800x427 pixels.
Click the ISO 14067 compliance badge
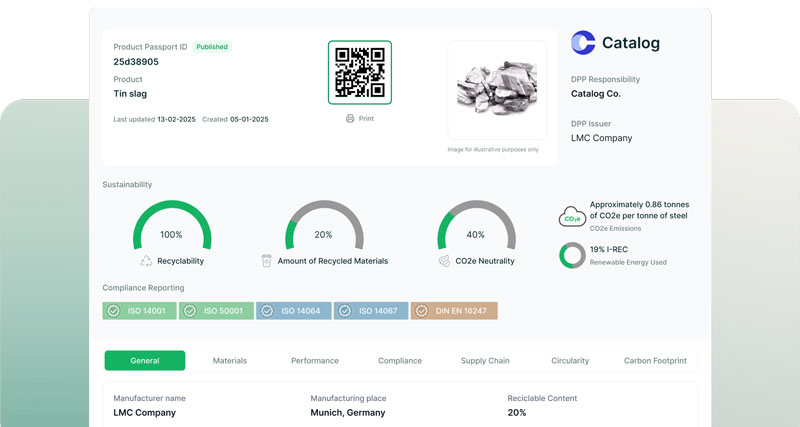click(x=371, y=311)
